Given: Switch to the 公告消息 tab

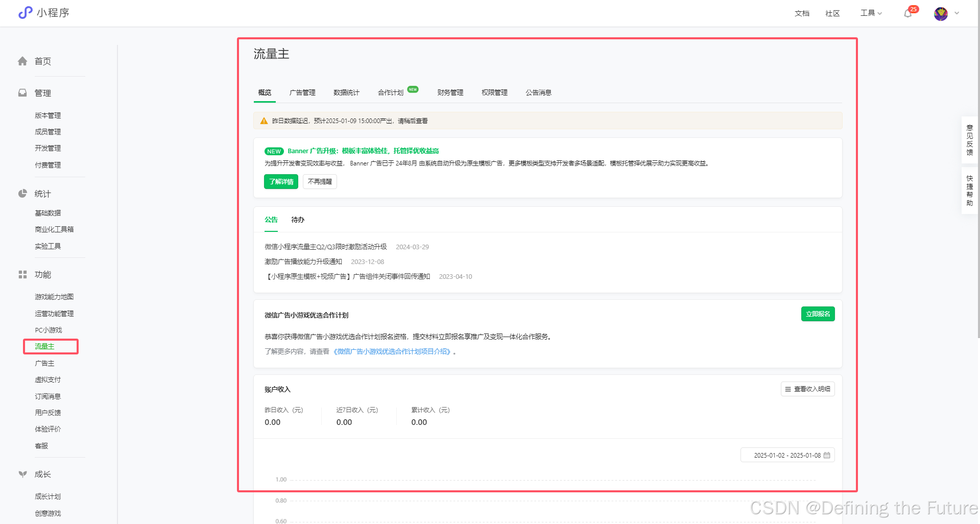Looking at the screenshot, I should click(539, 92).
